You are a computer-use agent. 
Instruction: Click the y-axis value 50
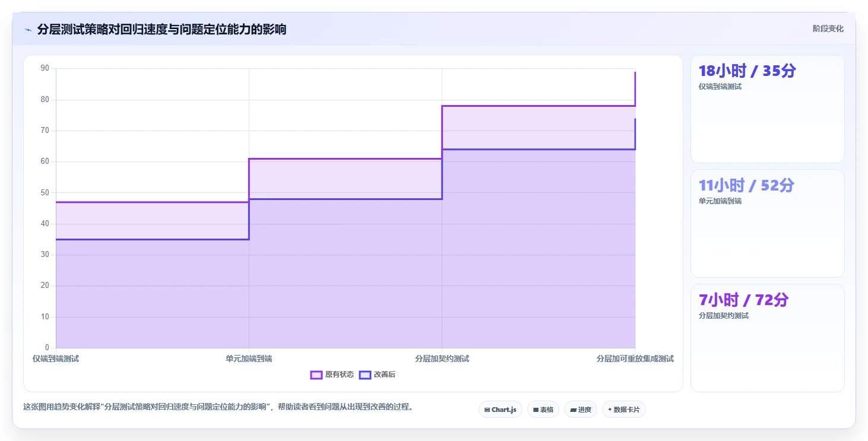coord(45,192)
